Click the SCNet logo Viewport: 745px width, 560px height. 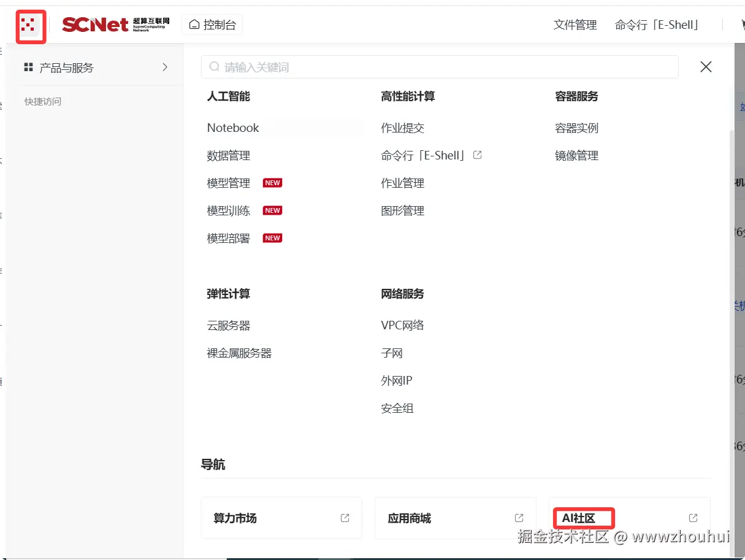click(115, 25)
